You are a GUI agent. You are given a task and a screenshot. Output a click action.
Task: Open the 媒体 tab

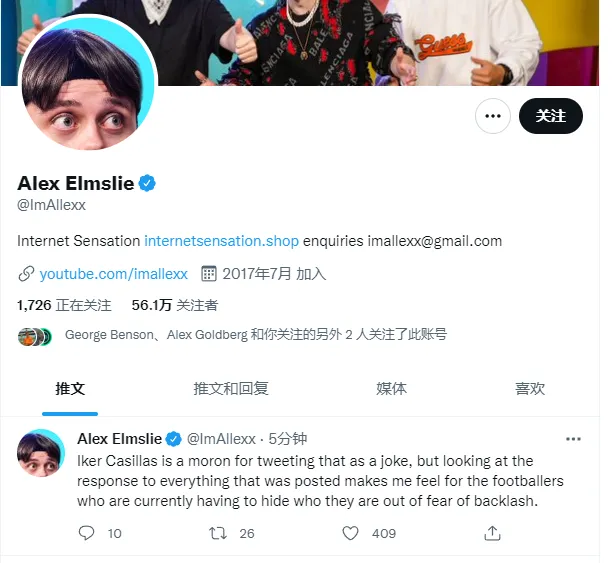coord(391,389)
